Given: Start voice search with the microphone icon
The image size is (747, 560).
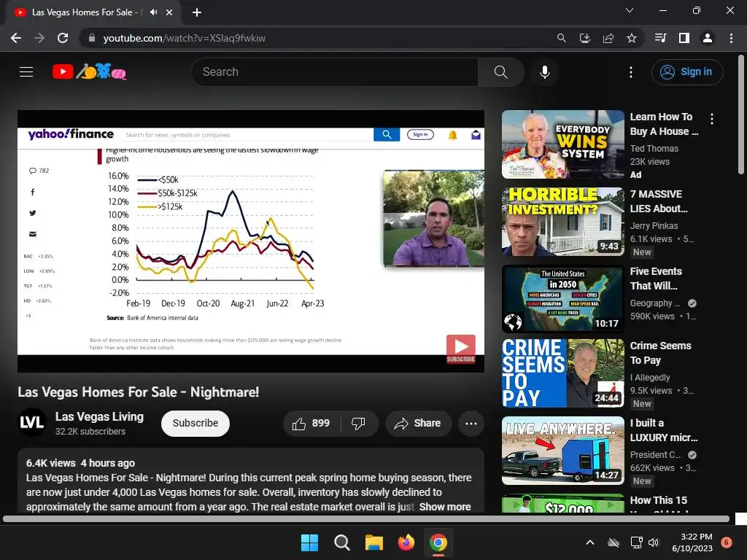Looking at the screenshot, I should (544, 72).
